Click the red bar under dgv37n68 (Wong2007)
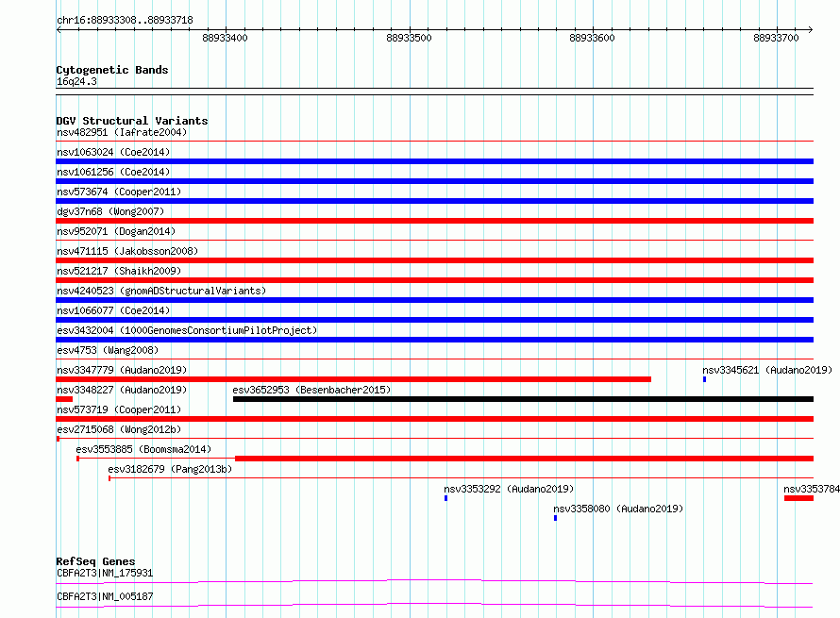840x618 pixels. coord(434,221)
